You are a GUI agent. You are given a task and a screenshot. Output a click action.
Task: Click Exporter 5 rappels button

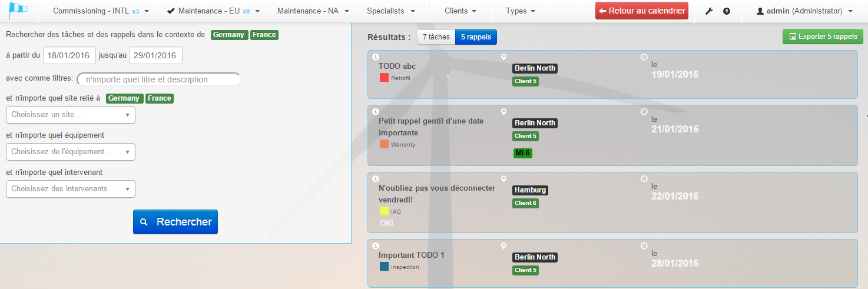coord(823,36)
